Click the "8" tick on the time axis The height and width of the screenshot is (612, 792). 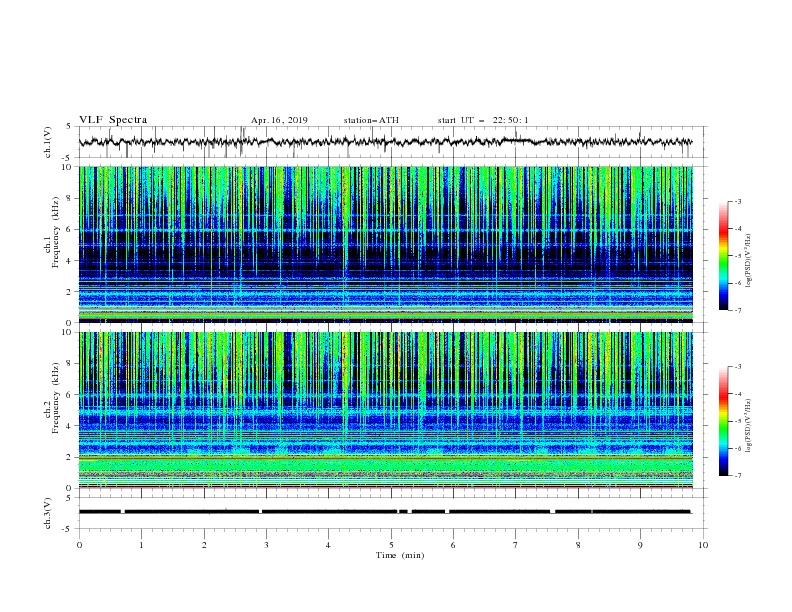coord(578,545)
